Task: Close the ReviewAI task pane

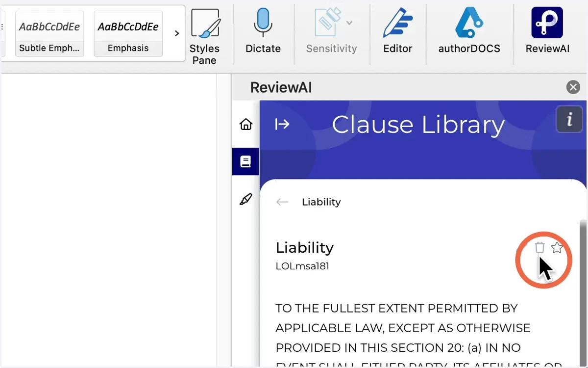Action: click(x=573, y=87)
